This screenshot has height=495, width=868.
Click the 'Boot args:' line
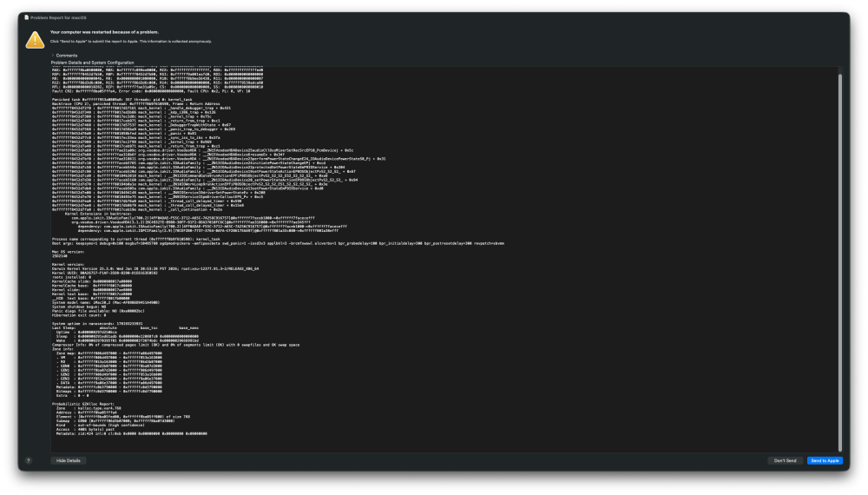[278, 243]
